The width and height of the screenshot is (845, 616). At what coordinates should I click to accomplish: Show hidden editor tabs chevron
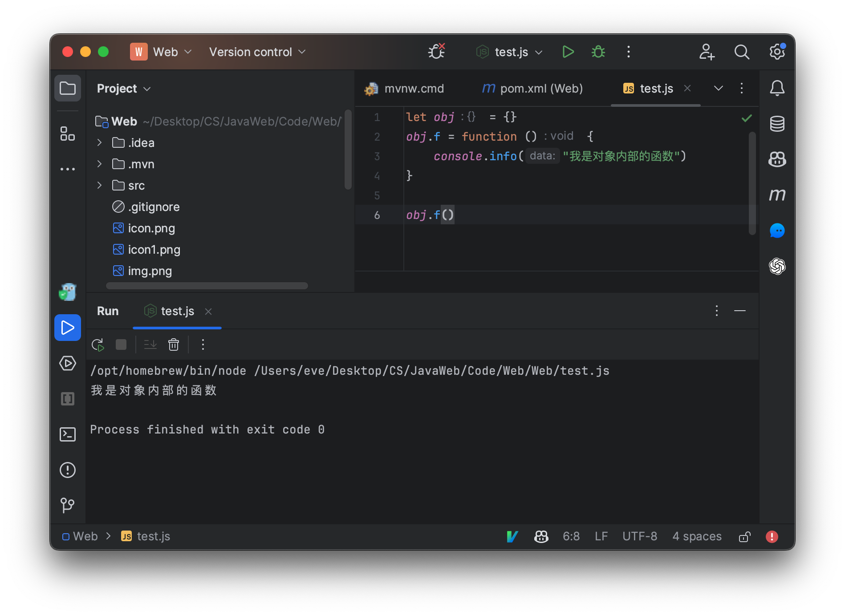coord(719,88)
